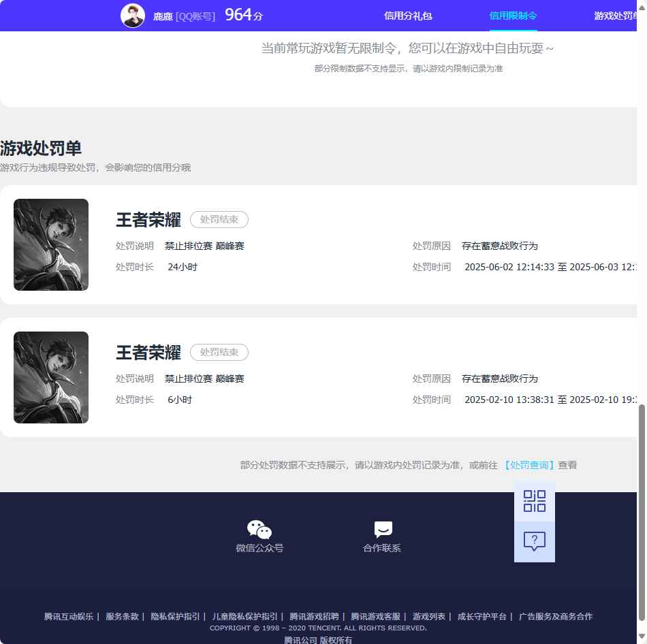Open the 隐私保护指引 footer link
The height and width of the screenshot is (644, 647).
click(x=175, y=616)
